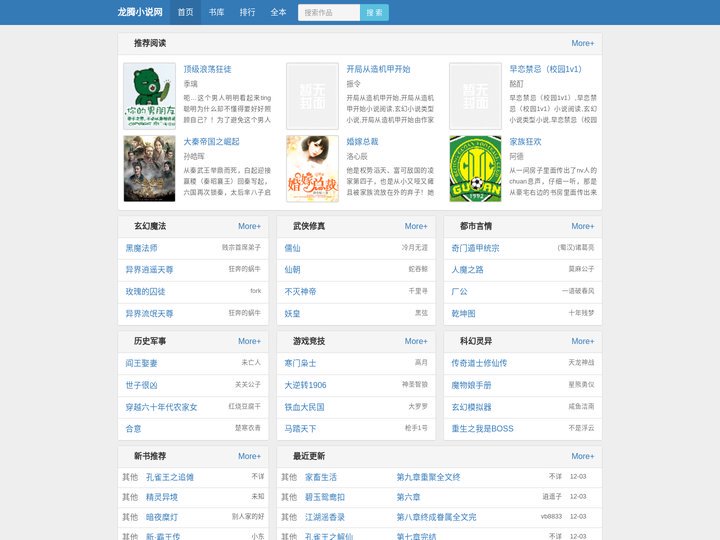Open the novel 魔物娘手册
720x540 pixels.
(471, 385)
